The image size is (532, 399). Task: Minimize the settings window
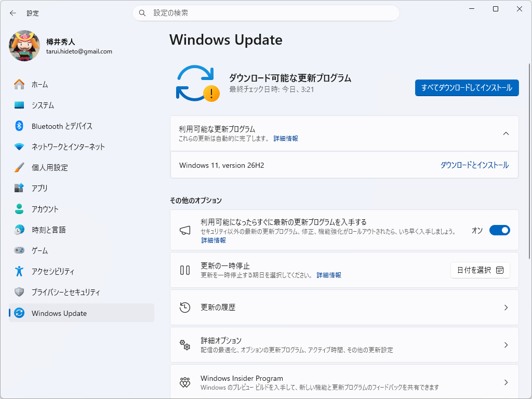[472, 9]
